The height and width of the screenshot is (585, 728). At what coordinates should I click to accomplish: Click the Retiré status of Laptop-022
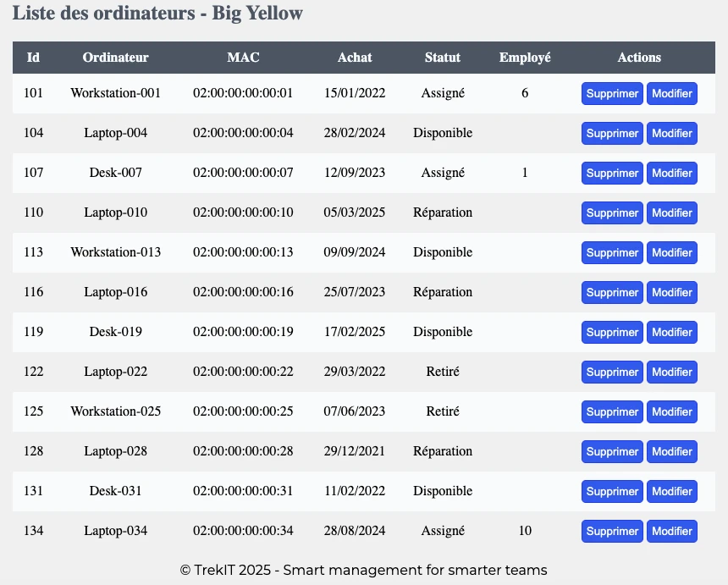[443, 372]
